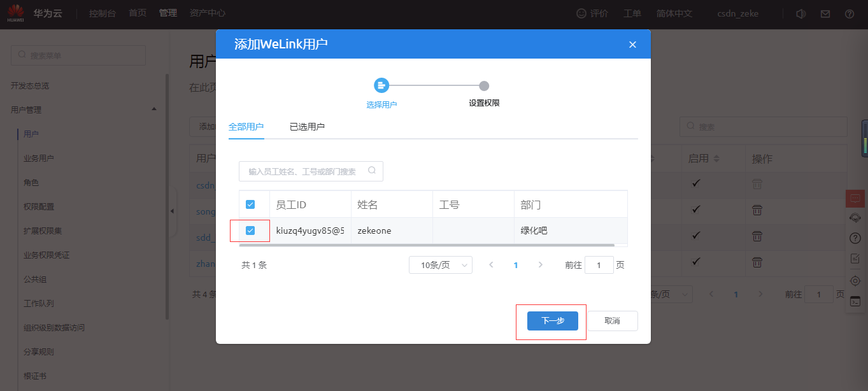Click the Huawei logo icon
Image resolution: width=868 pixels, height=391 pixels.
pos(15,13)
